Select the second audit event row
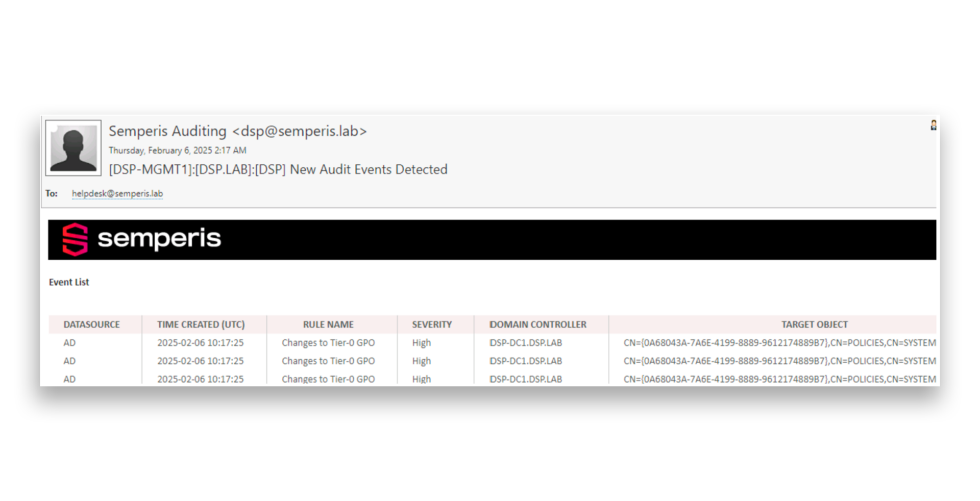The height and width of the screenshot is (501, 980). click(329, 361)
